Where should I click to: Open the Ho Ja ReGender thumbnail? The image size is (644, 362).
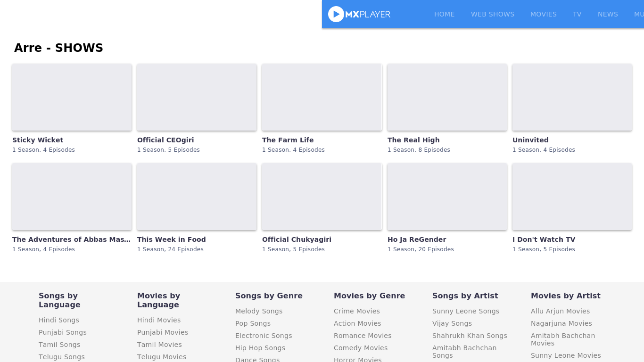(447, 197)
